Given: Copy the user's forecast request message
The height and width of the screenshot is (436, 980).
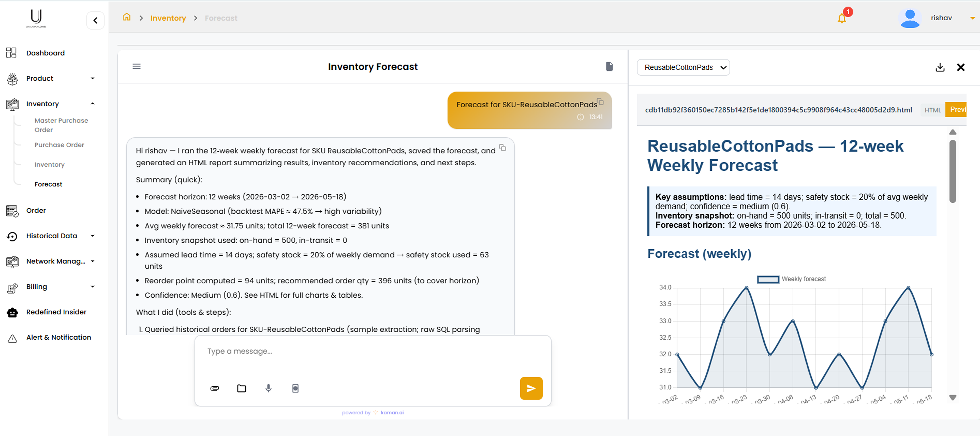Looking at the screenshot, I should (x=600, y=102).
